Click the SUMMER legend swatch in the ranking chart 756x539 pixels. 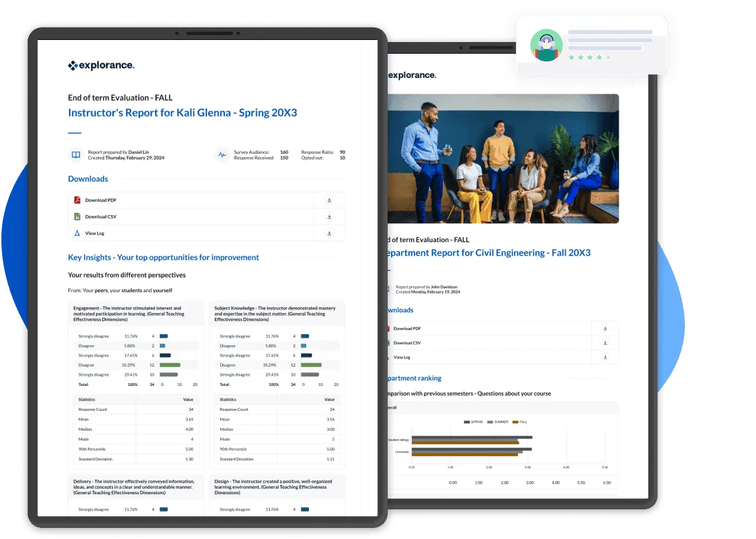(x=490, y=422)
